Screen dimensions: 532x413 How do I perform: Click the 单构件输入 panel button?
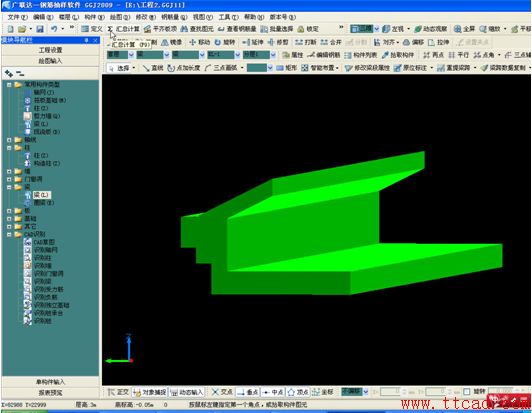pyautogui.click(x=50, y=382)
